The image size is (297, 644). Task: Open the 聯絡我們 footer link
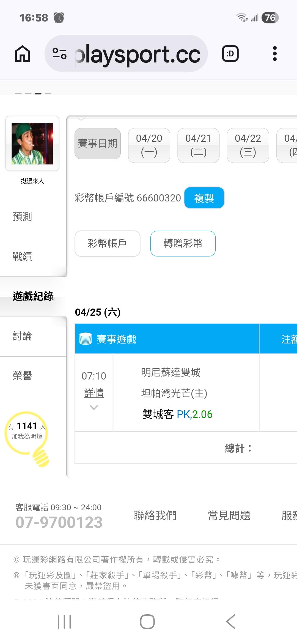click(x=155, y=515)
